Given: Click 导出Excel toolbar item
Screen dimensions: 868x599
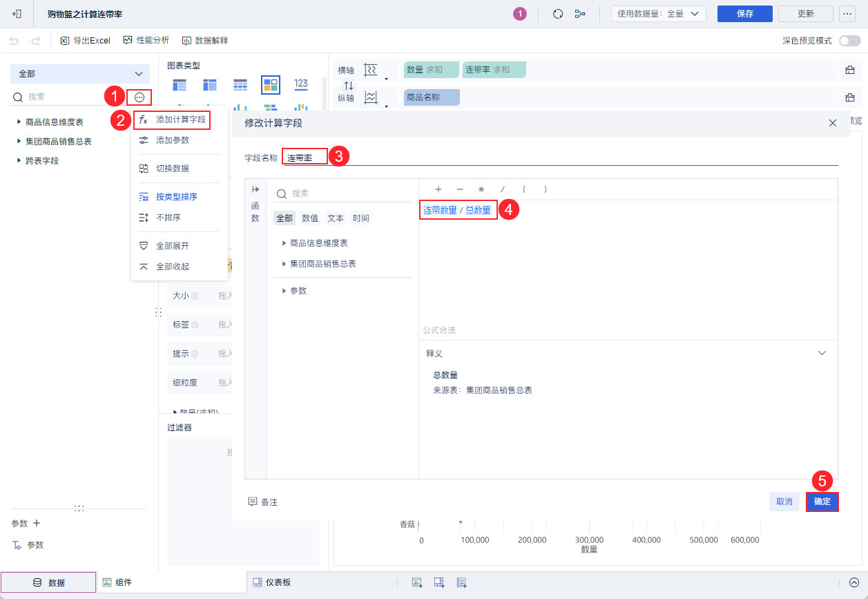Looking at the screenshot, I should tap(85, 41).
